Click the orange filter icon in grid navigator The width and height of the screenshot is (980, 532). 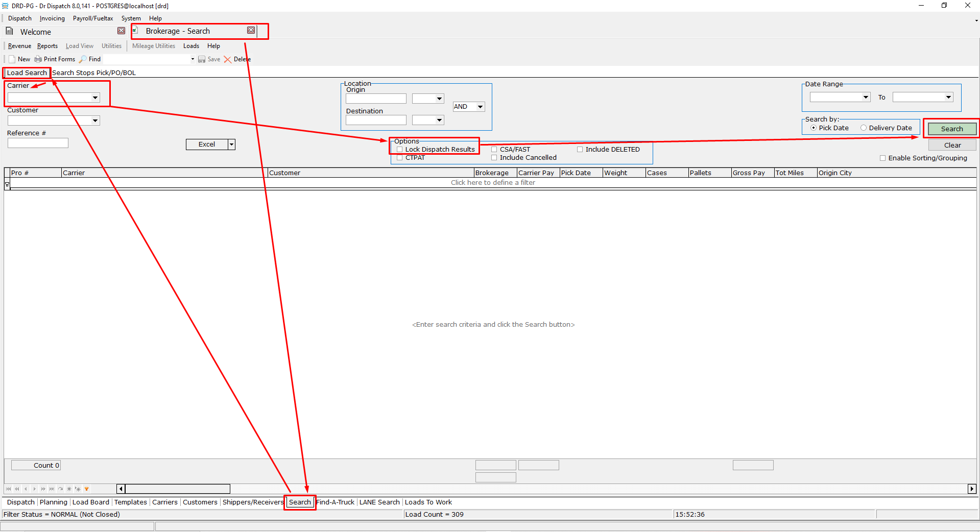[87, 489]
